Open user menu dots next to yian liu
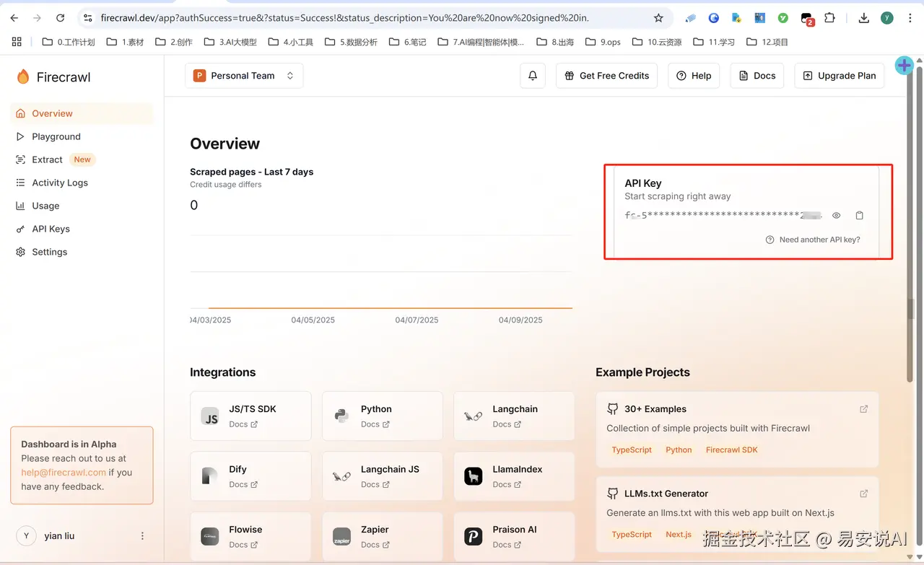Viewport: 924px width, 565px height. pyautogui.click(x=142, y=536)
